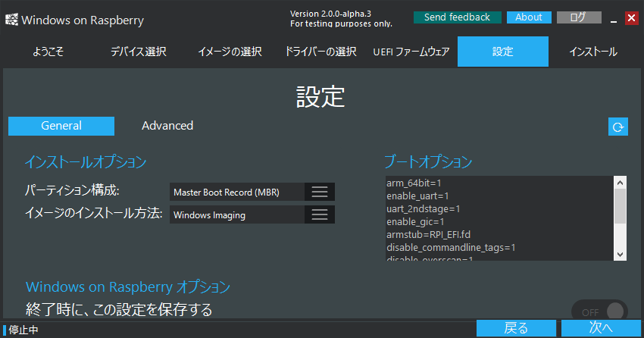Open the partition scheme dropdown menu button
The width and height of the screenshot is (644, 338).
tap(320, 192)
